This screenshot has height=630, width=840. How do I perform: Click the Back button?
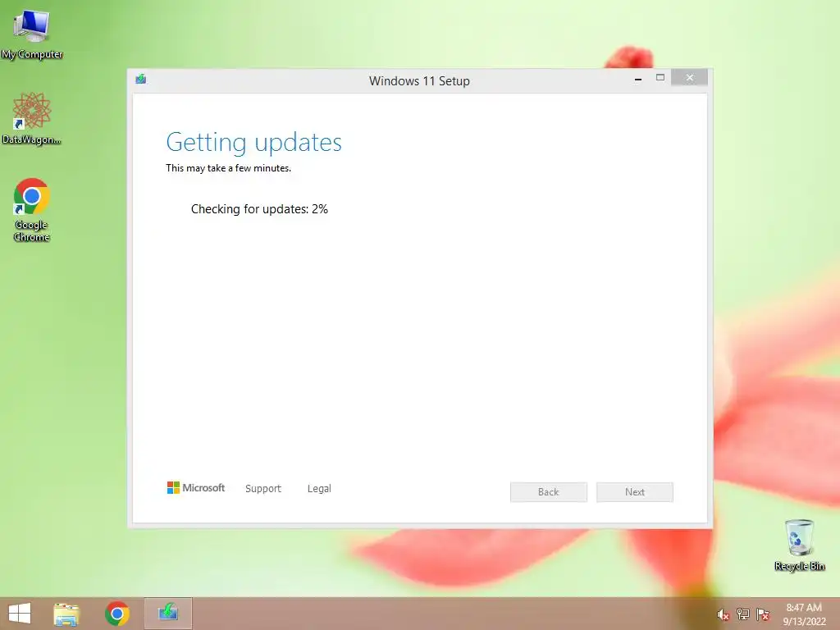tap(549, 492)
